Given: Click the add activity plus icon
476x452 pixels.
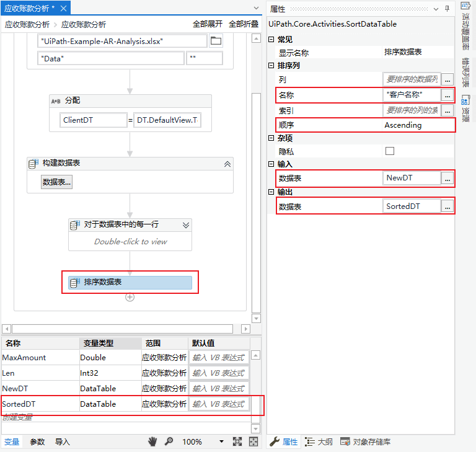Looking at the screenshot, I should [130, 297].
